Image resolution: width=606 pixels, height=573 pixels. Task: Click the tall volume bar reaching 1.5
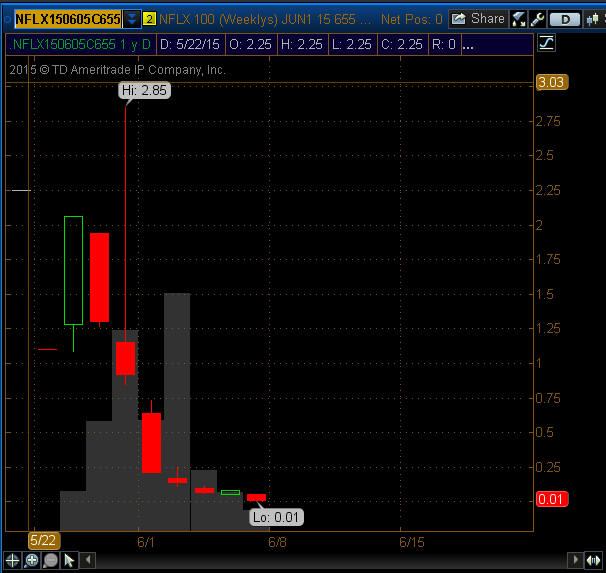[177, 412]
